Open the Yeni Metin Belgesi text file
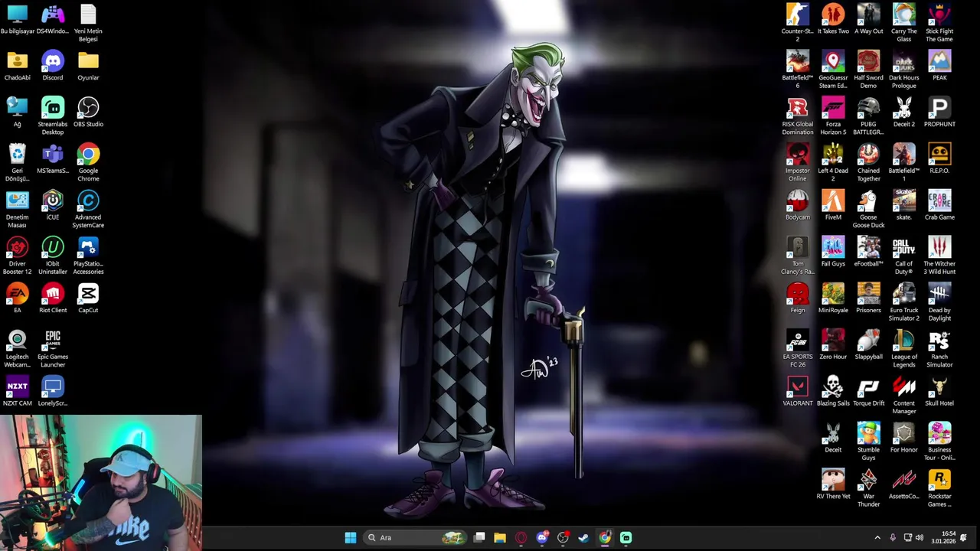This screenshot has width=980, height=551. tap(88, 23)
